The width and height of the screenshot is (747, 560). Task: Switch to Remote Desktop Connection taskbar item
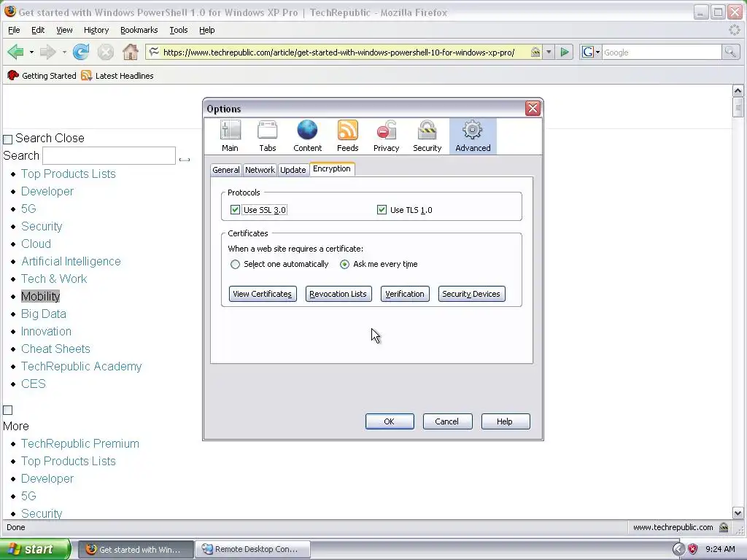[252, 550]
